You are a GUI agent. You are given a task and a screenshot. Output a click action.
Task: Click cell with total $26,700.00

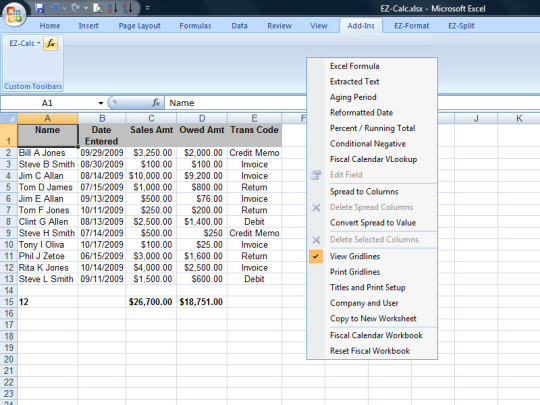[x=151, y=302]
